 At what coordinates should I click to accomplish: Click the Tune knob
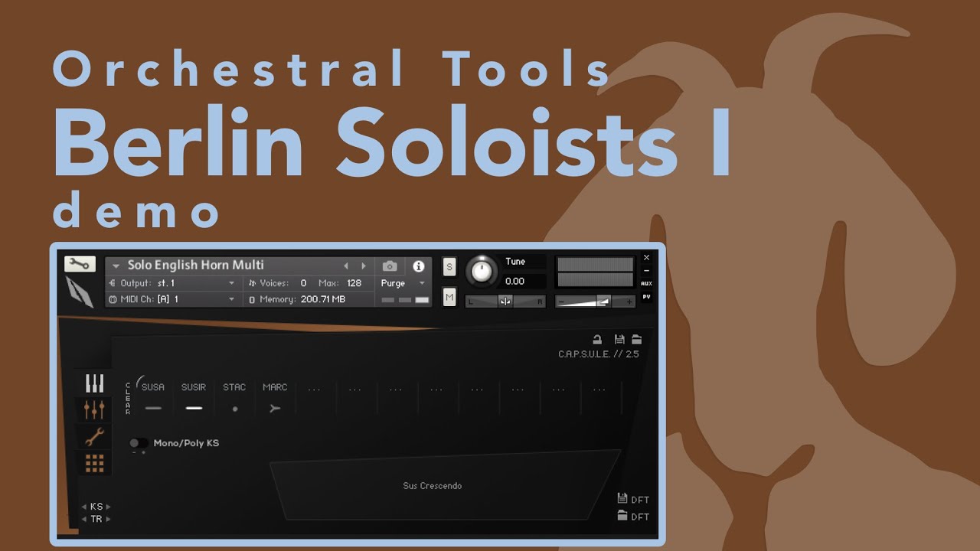click(482, 271)
